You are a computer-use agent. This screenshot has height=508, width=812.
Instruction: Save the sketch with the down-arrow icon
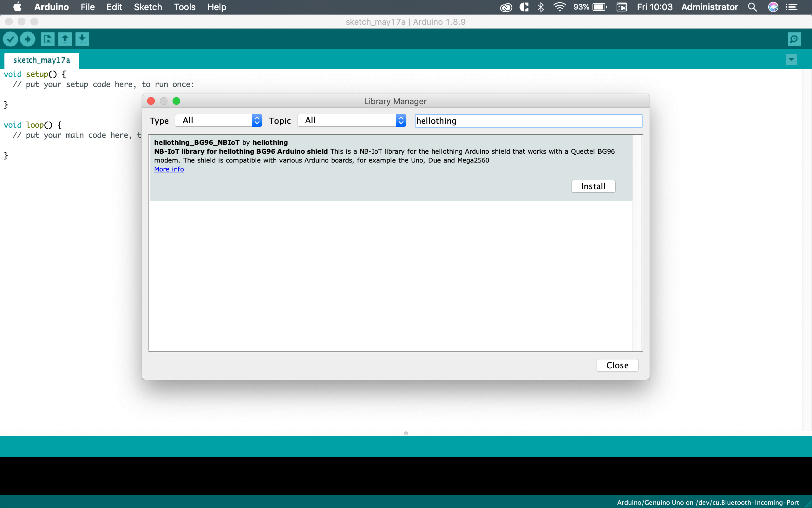tap(82, 39)
